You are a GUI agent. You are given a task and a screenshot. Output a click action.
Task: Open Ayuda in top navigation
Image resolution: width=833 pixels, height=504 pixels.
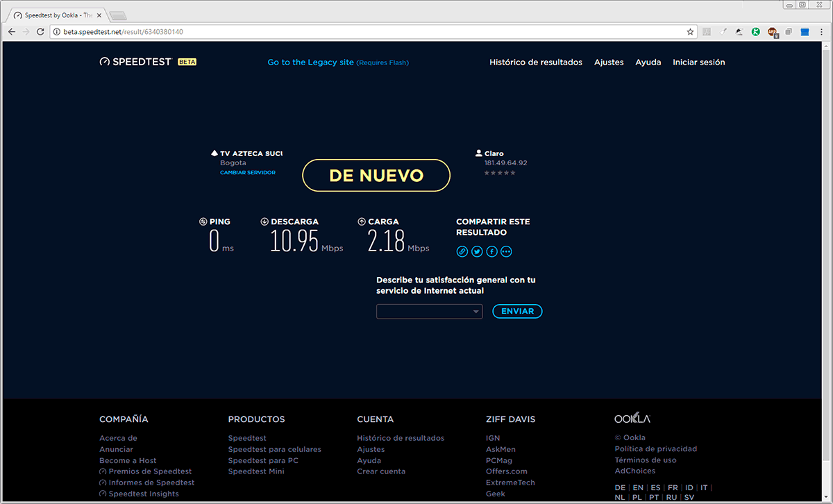click(x=648, y=62)
